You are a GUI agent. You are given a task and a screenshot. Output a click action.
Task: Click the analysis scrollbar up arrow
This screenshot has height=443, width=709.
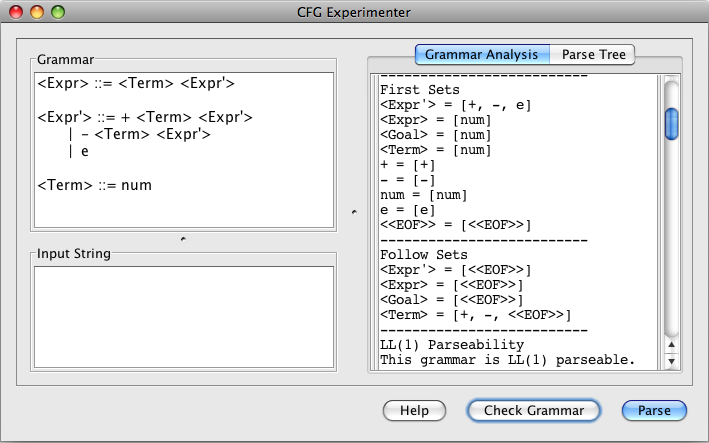coord(671,345)
